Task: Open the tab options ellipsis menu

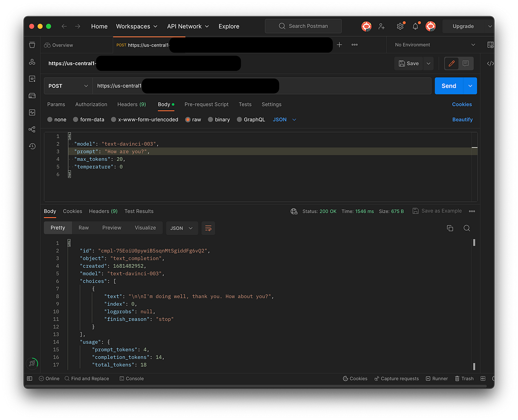Action: point(355,45)
